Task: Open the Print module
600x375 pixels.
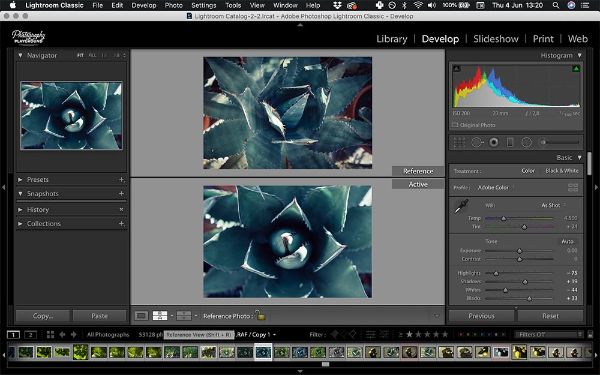Action: click(543, 39)
